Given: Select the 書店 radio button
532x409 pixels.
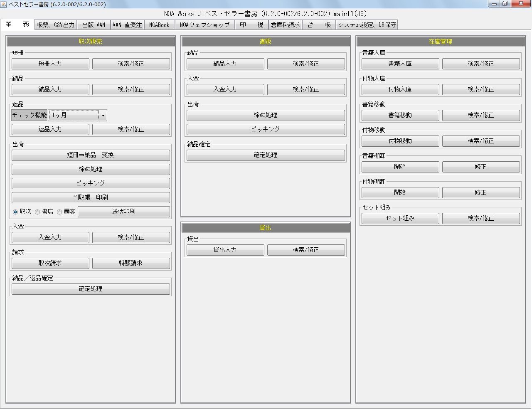Looking at the screenshot, I should [37, 212].
